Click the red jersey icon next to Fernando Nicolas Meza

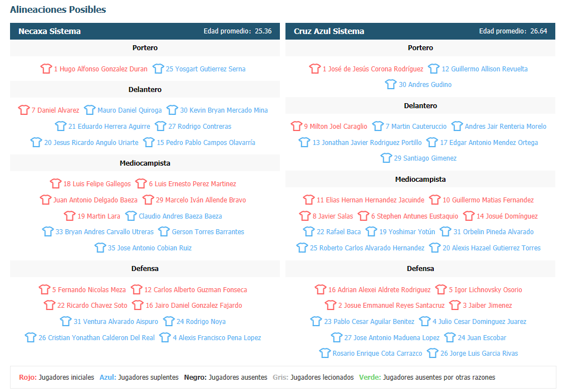(45, 289)
